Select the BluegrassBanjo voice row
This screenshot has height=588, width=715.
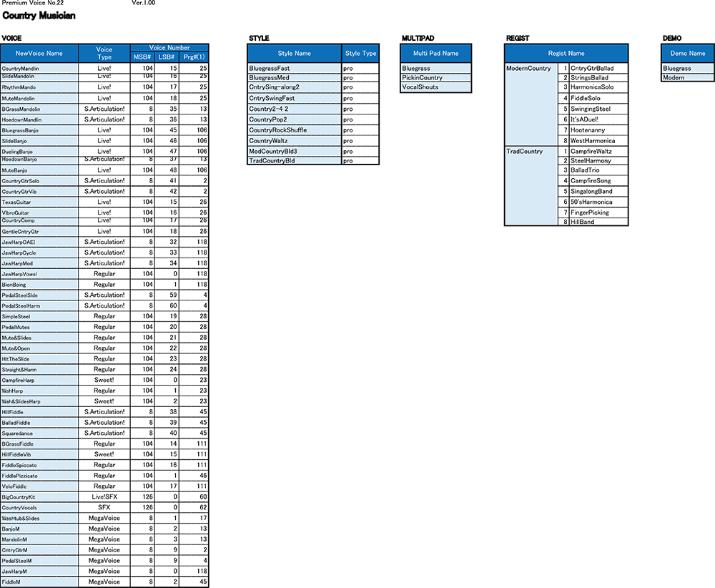[x=39, y=131]
